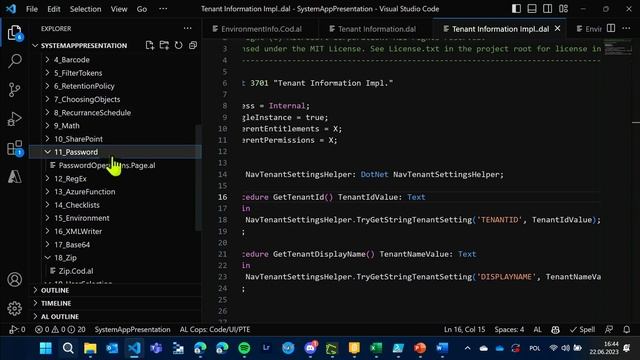Open notifications bell in status bar
640x360 pixels.
627,329
